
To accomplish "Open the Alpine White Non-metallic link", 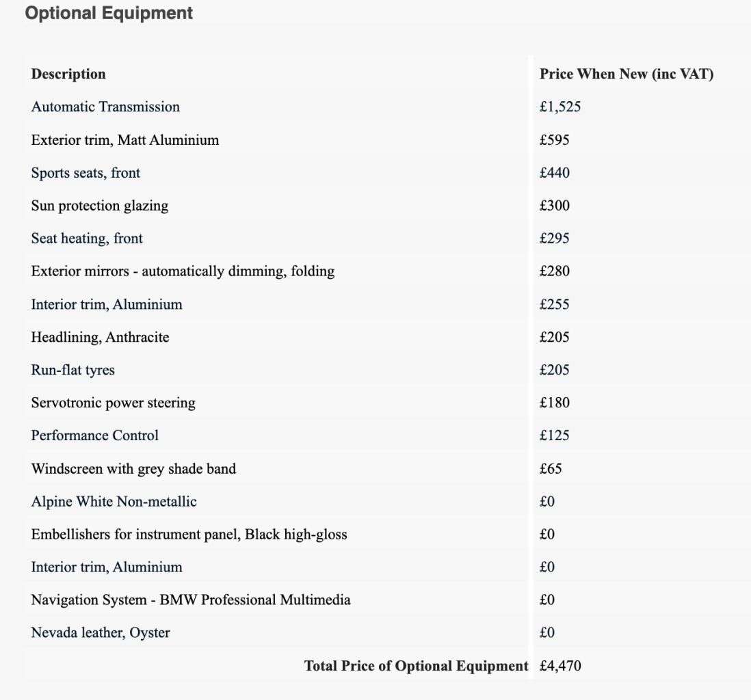I will coord(114,502).
